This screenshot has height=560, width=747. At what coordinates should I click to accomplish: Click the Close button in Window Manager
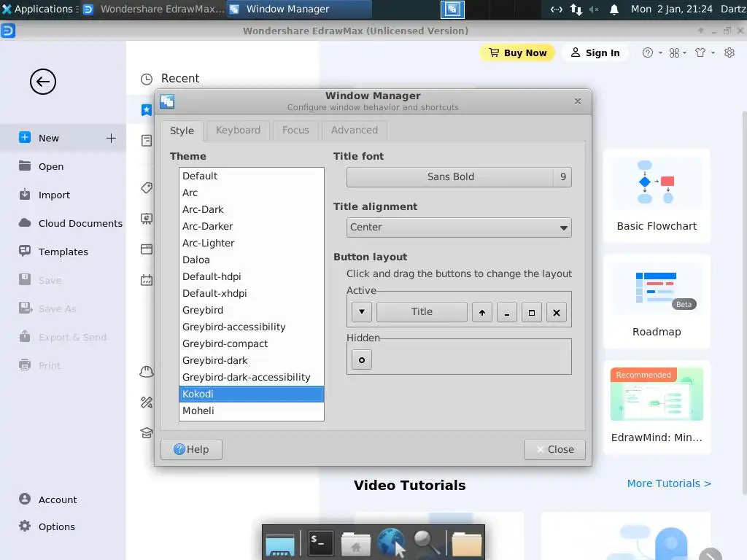click(x=554, y=449)
